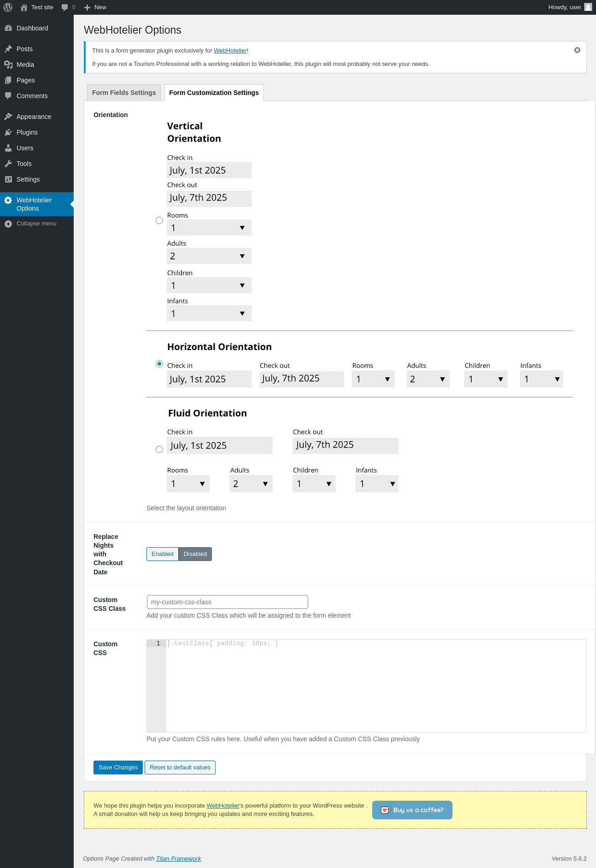Viewport: 596px width, 868px height.
Task: Select the Horizontal Orientation radio button
Action: point(159,364)
